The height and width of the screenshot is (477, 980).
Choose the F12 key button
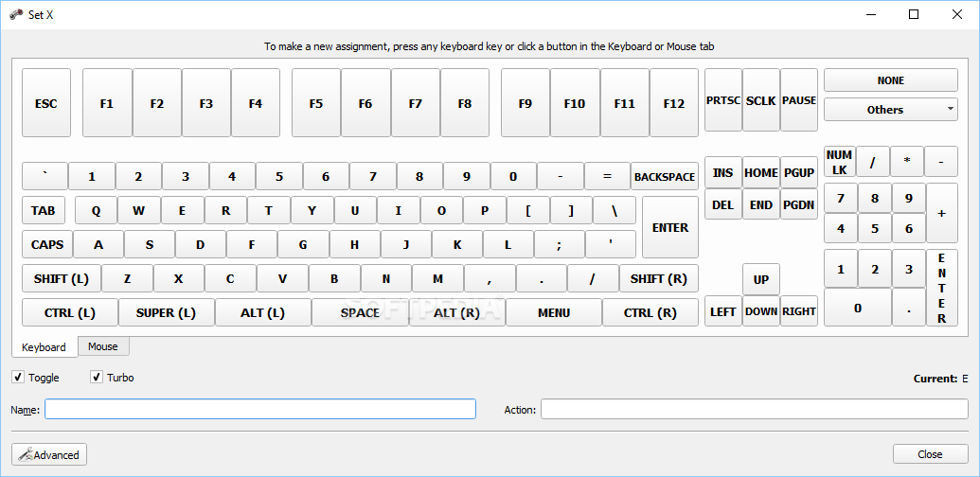674,103
